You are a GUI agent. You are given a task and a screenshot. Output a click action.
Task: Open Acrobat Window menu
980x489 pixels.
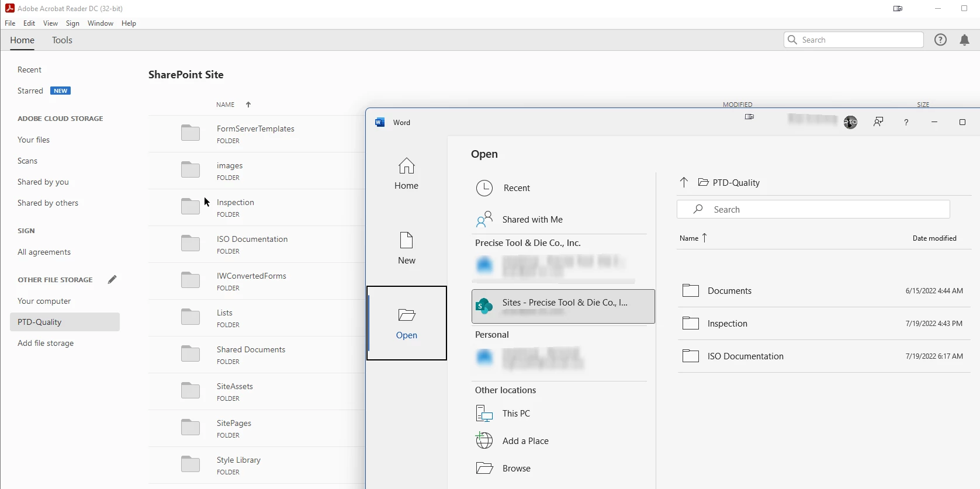101,23
